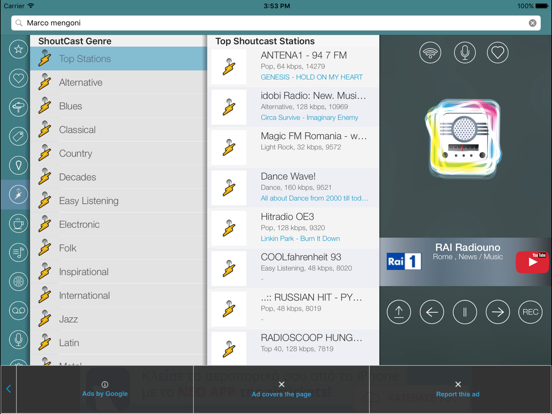Clear the search field text
552x414 pixels.
tap(532, 23)
